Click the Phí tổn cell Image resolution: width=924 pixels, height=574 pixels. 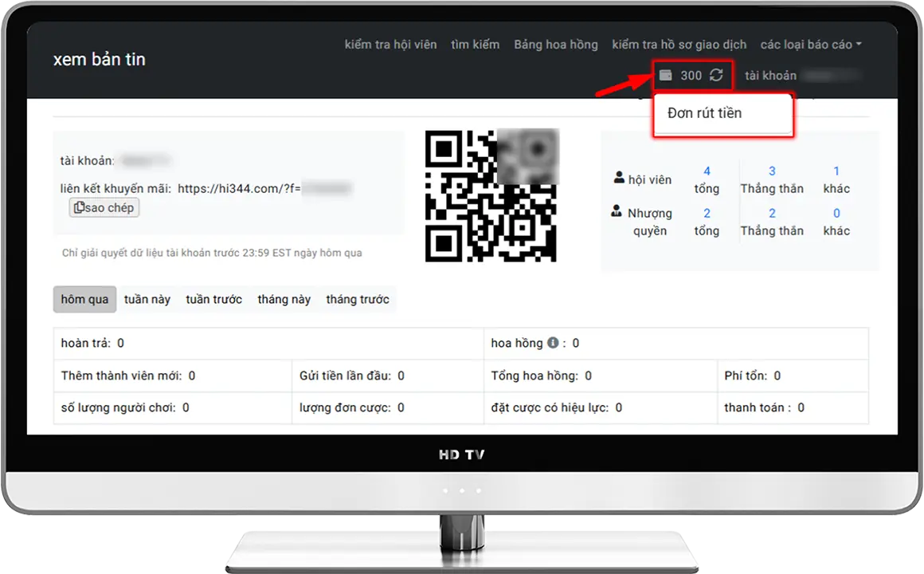(793, 375)
